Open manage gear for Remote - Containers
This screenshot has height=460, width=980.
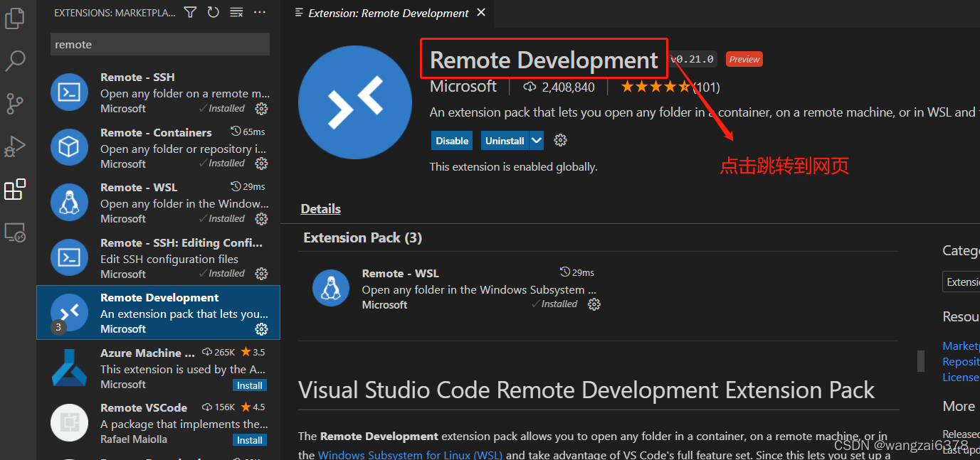[x=261, y=164]
